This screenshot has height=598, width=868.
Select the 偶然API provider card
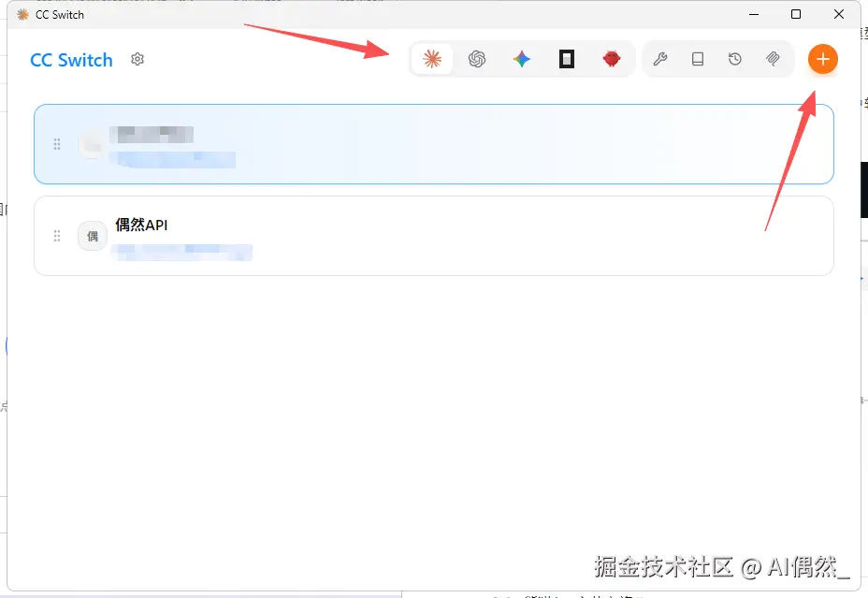coord(433,236)
